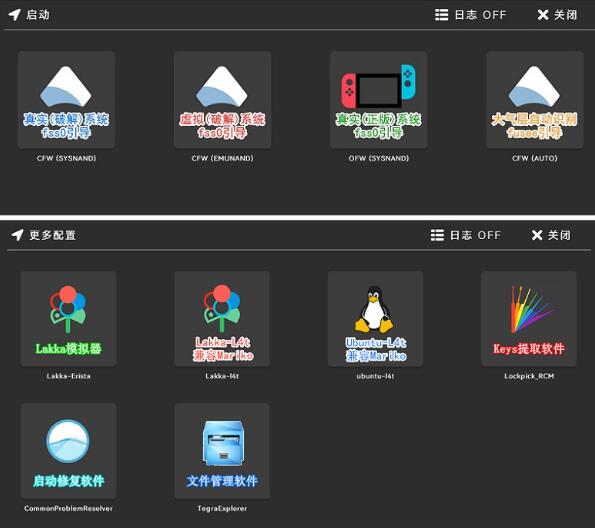Click the list icon beside 日志 in 启动 panel
This screenshot has width=595, height=528.
(x=441, y=15)
